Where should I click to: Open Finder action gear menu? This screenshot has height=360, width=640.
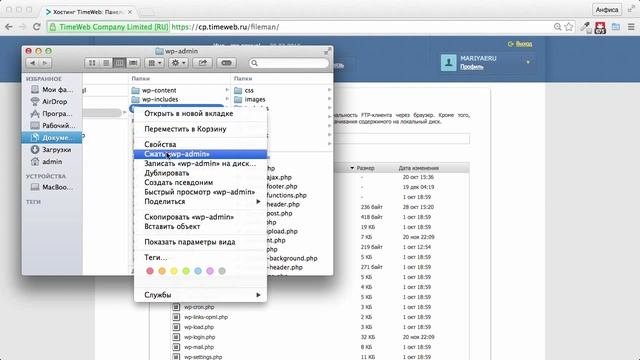click(178, 63)
